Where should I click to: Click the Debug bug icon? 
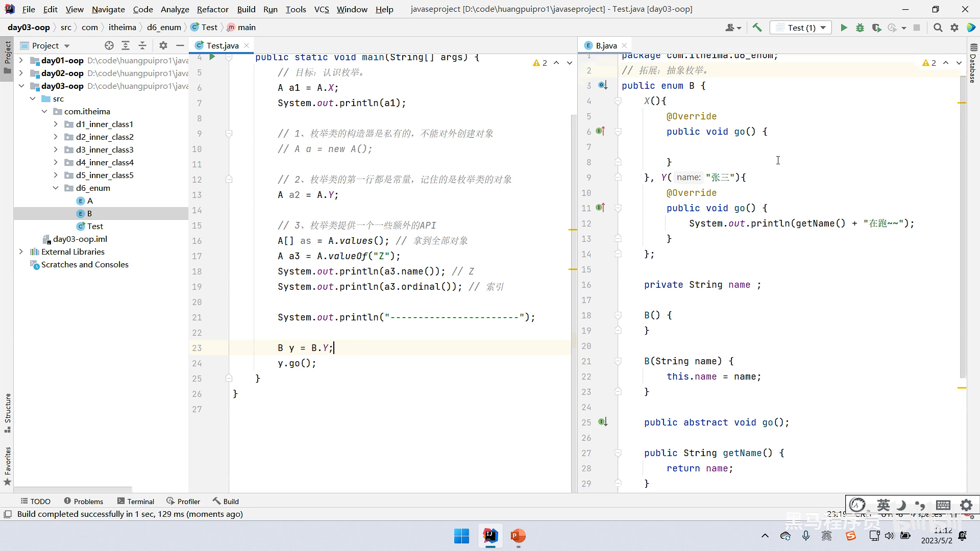860,28
